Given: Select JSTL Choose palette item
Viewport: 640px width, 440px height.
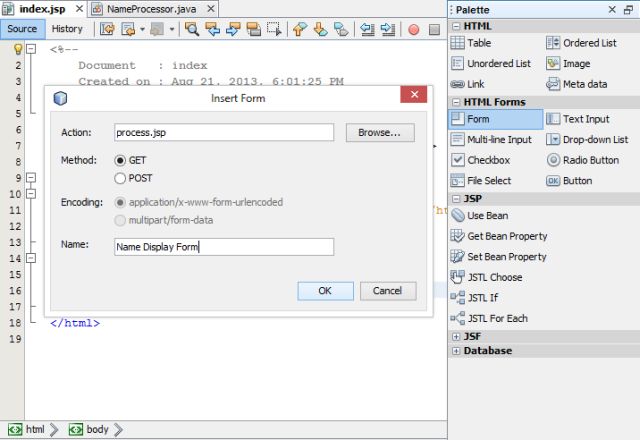Looking at the screenshot, I should 487,277.
